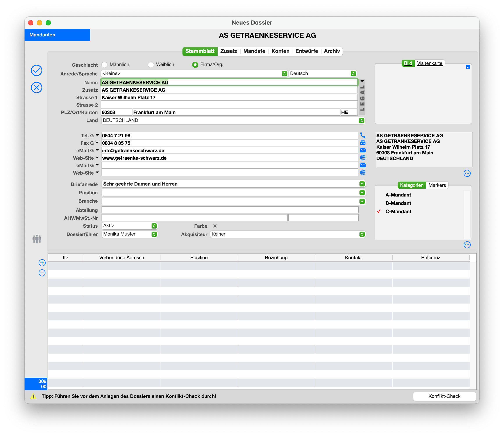Image resolution: width=504 pixels, height=436 pixels.
Task: Open the Tel. G type arrow
Action: pos(97,135)
